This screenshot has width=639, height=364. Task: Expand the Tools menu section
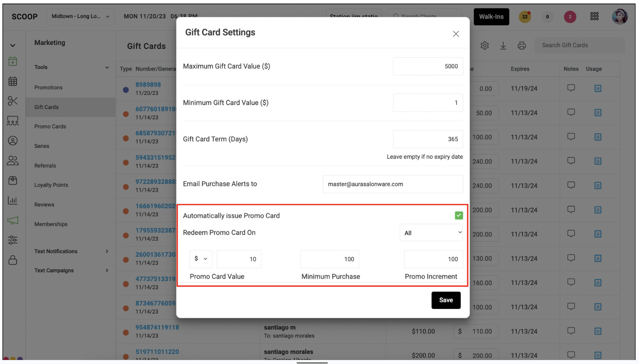tap(71, 67)
